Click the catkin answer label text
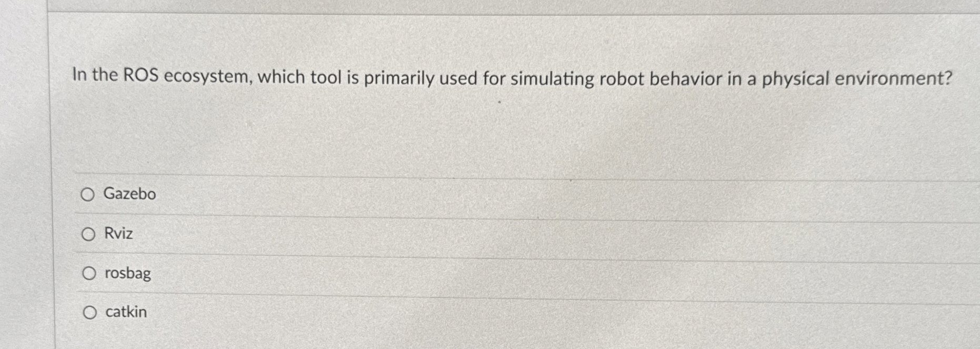This screenshot has width=980, height=349. pyautogui.click(x=125, y=312)
